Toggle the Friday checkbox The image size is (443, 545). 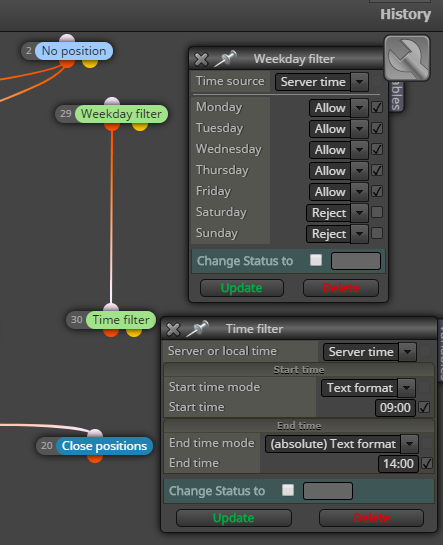(x=377, y=191)
